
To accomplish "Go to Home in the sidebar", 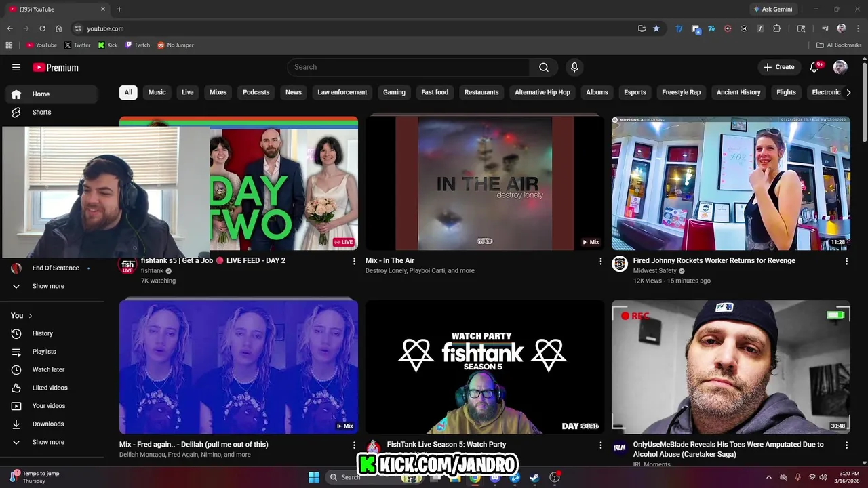I will coord(52,94).
